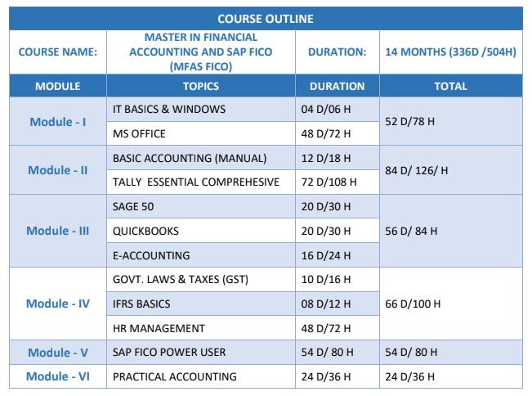
Task: Select the Module - I cell
Action: pos(57,122)
